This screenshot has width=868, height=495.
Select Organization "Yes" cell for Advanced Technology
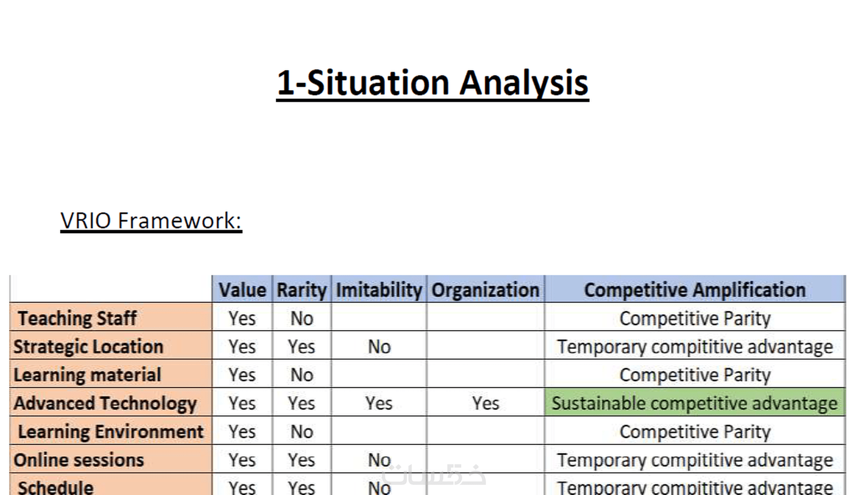point(485,404)
